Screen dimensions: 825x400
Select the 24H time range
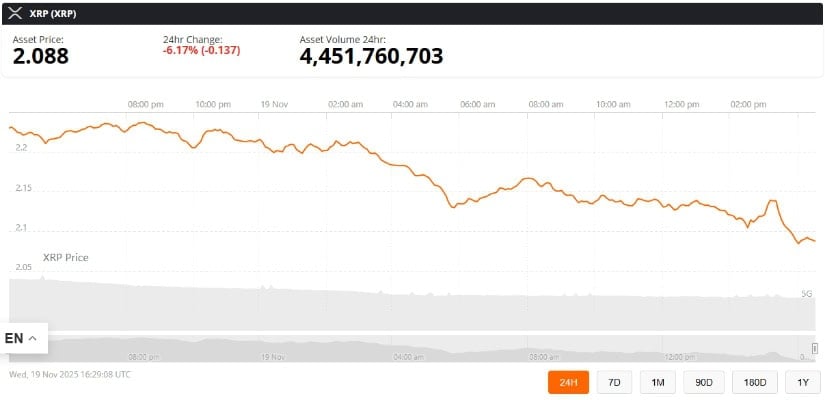pos(569,381)
